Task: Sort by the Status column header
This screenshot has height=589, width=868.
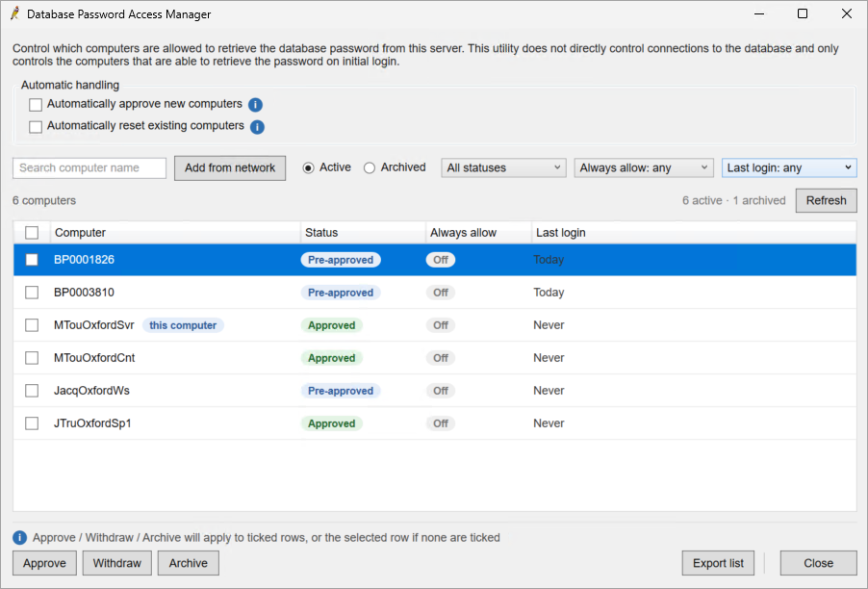Action: (x=363, y=233)
